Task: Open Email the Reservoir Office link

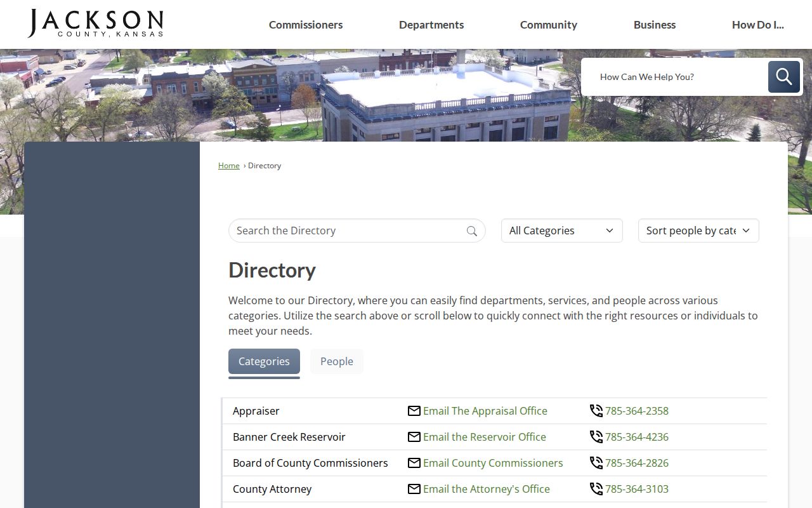Action: (x=485, y=437)
